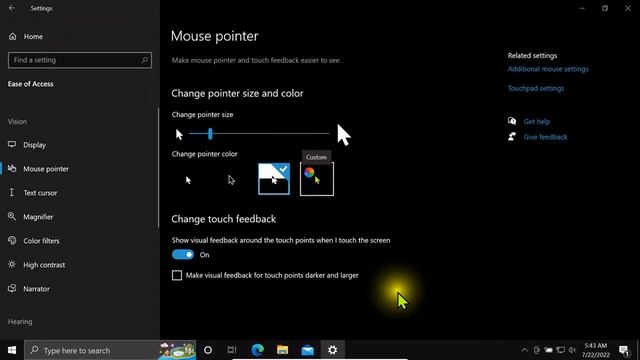640x360 pixels.
Task: Open Touchpad settings link
Action: point(536,89)
